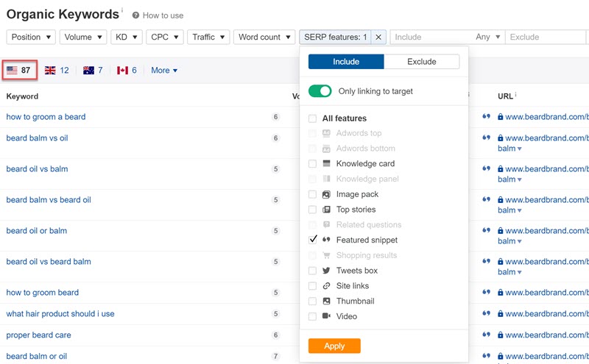589x364 pixels.
Task: Click the Apply button
Action: (334, 346)
